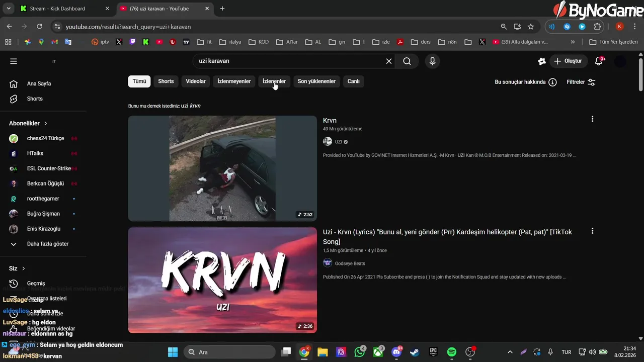Select the İzlenenler filter chip

tap(274, 81)
